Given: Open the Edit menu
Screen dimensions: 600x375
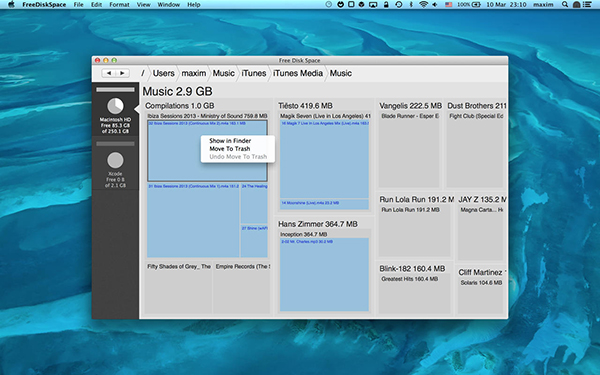Looking at the screenshot, I should pyautogui.click(x=96, y=5).
